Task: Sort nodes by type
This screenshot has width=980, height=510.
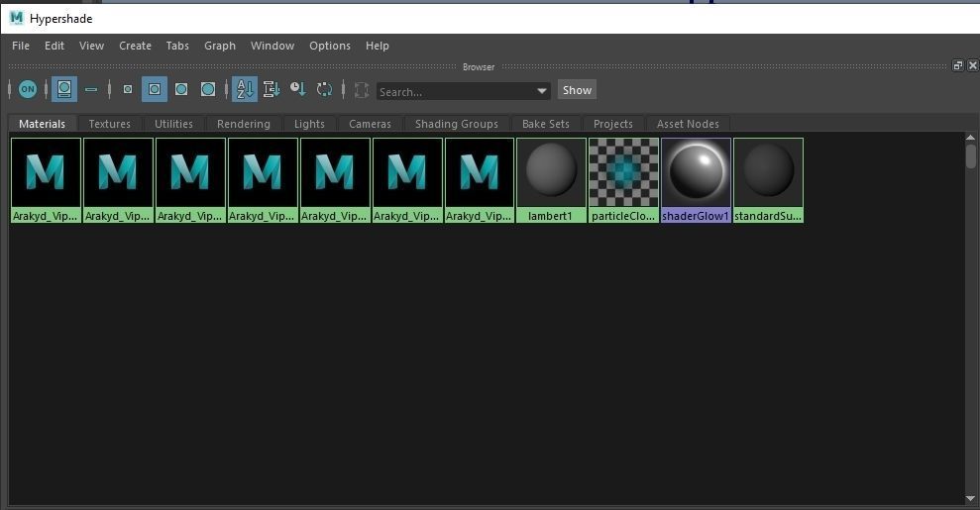Action: [x=272, y=89]
